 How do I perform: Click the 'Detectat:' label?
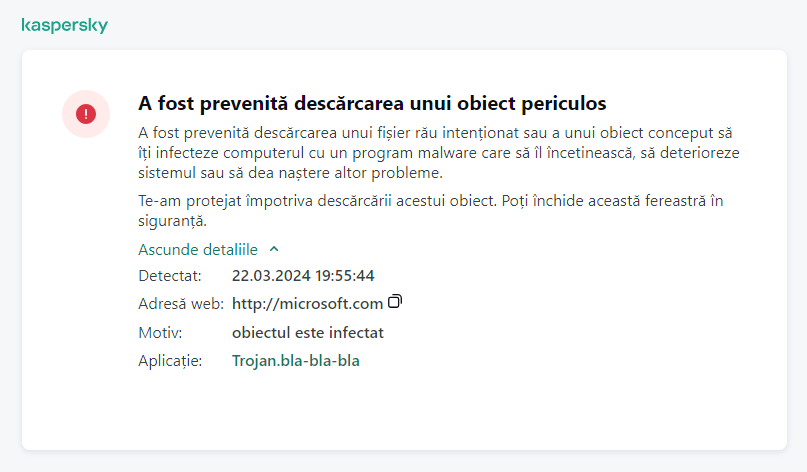tap(170, 275)
